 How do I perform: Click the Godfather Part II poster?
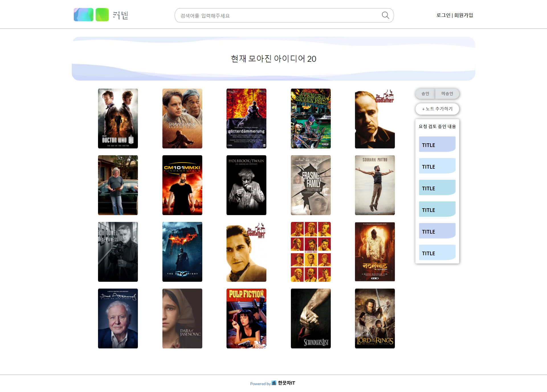coord(246,252)
